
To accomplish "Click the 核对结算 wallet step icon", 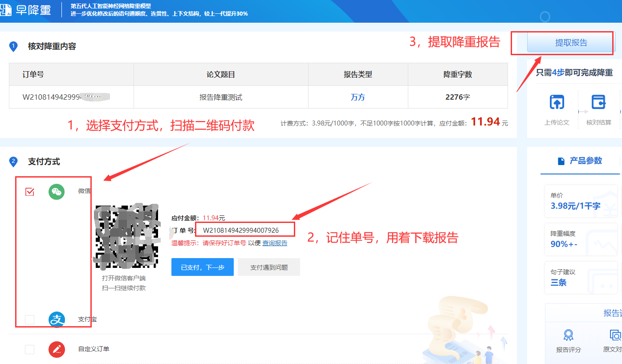I will point(598,102).
